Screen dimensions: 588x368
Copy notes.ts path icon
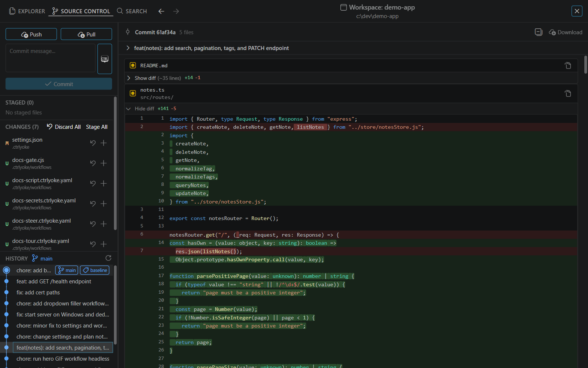tap(568, 93)
